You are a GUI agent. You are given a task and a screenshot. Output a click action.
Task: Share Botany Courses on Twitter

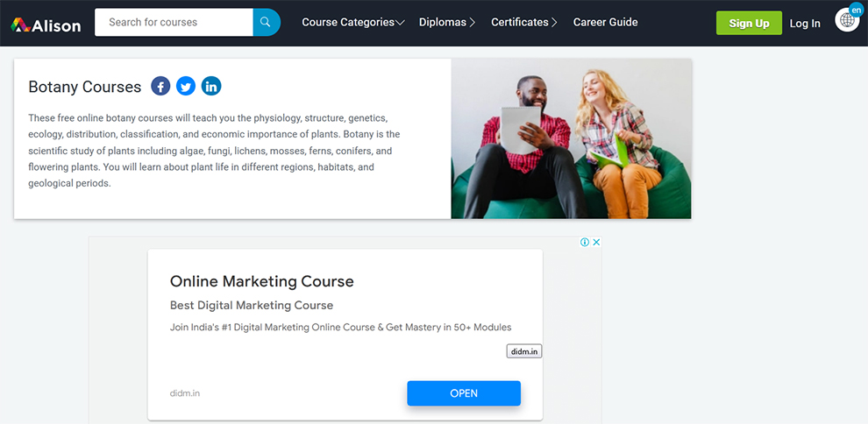point(186,86)
